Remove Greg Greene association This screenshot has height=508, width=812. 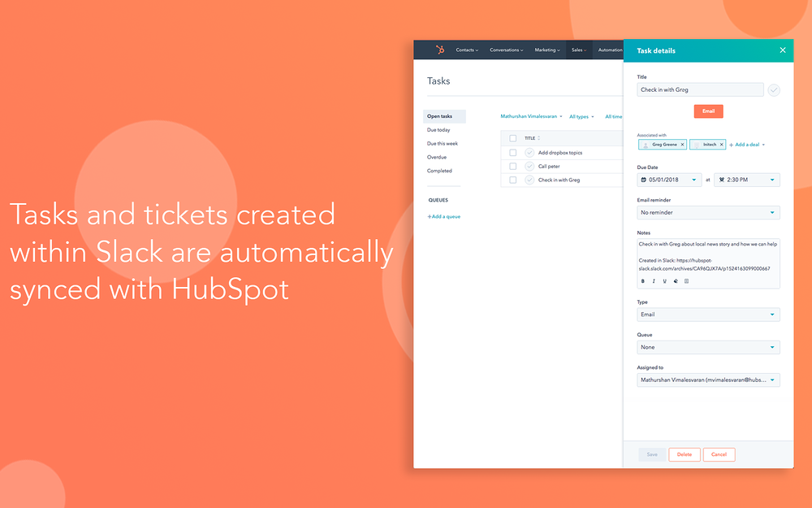tap(682, 145)
